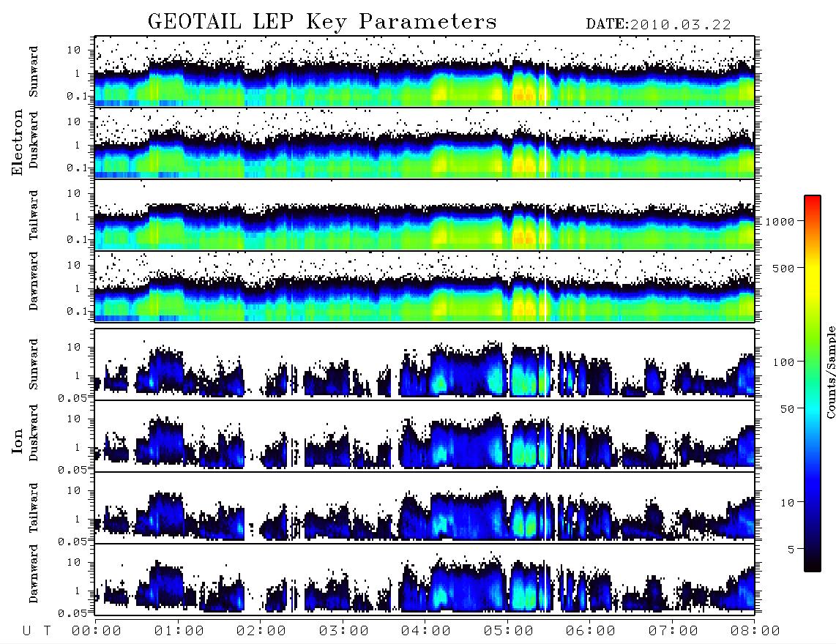Click the Ion "Duskward" panel label
The image size is (836, 644).
[x=34, y=433]
